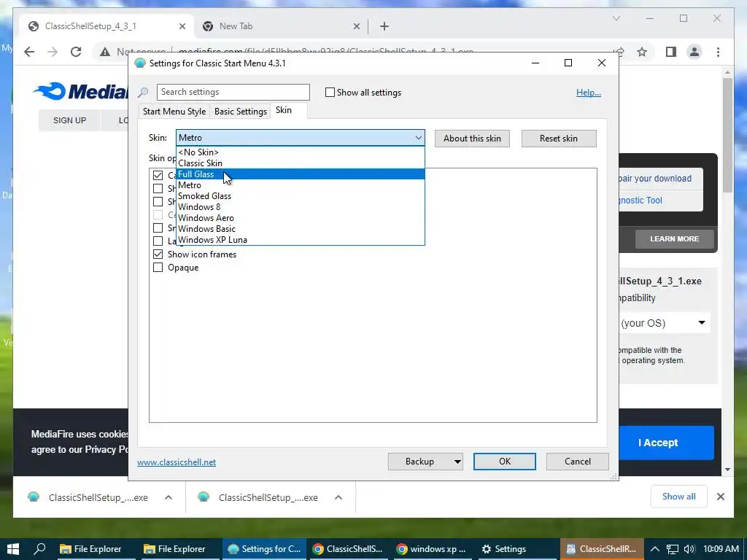This screenshot has width=747, height=560.
Task: Close the New Tab tab
Action: (356, 26)
